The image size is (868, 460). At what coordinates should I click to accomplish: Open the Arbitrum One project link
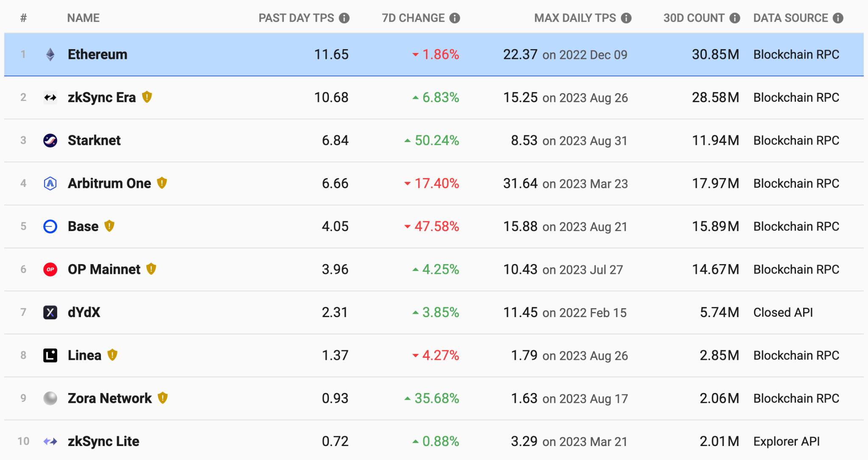click(x=109, y=184)
